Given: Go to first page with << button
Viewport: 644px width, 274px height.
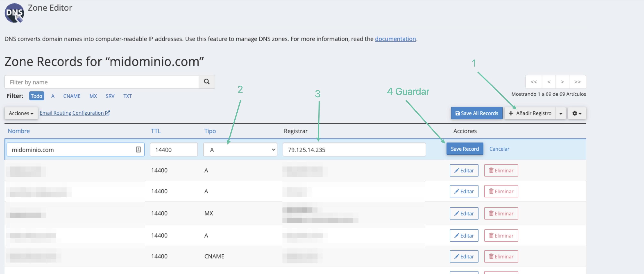Looking at the screenshot, I should point(534,82).
